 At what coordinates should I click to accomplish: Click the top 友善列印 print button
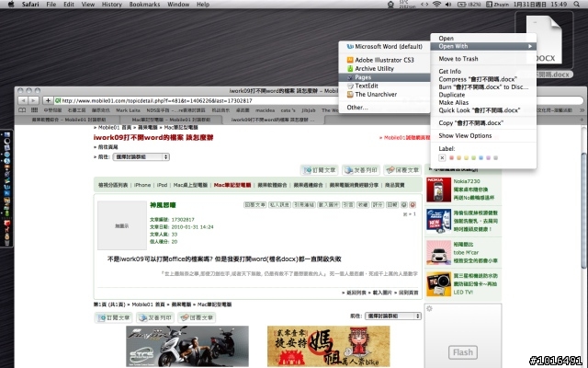pyautogui.click(x=361, y=170)
